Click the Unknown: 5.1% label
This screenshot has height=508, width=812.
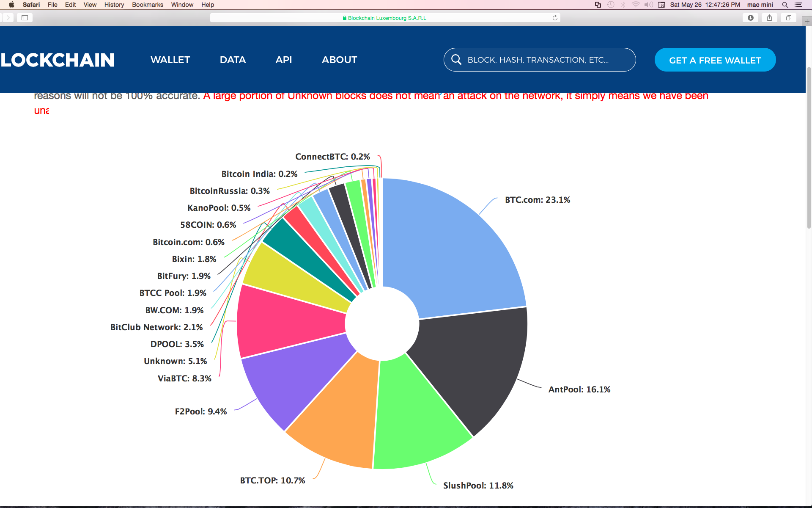coord(176,361)
